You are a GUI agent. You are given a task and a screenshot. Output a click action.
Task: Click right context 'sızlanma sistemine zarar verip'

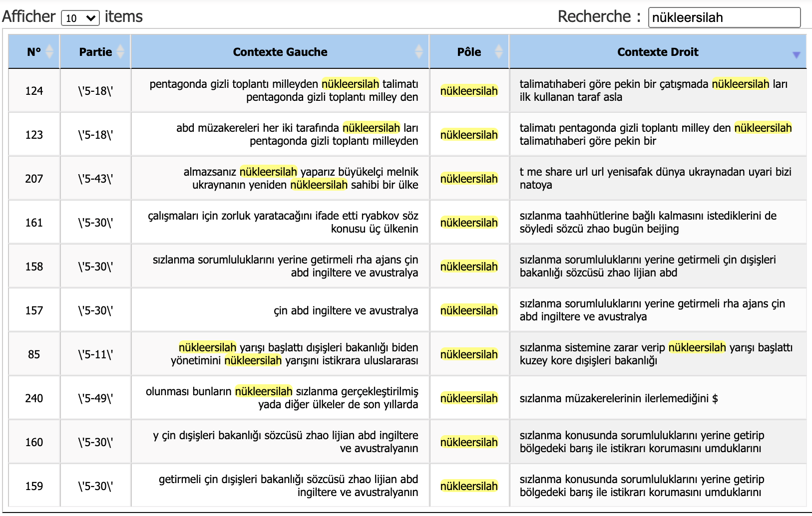(592, 347)
